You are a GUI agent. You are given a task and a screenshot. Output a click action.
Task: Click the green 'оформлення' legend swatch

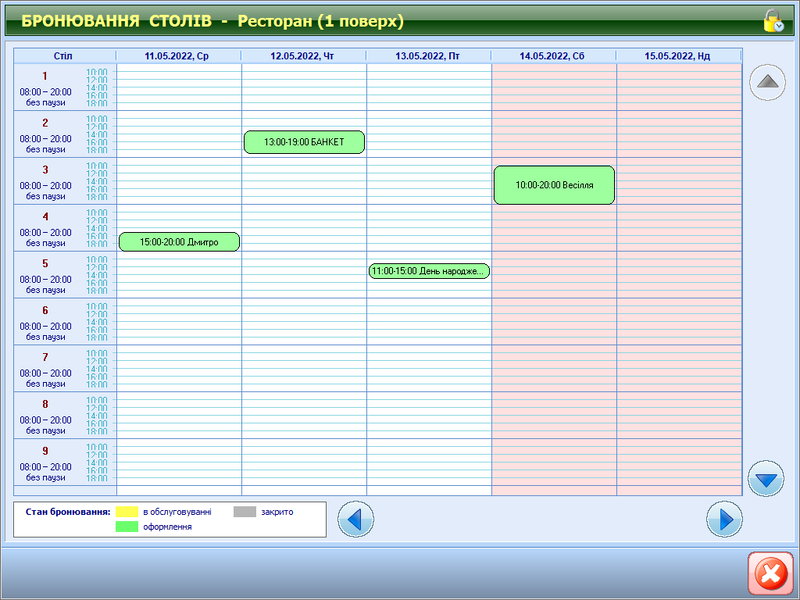click(126, 526)
